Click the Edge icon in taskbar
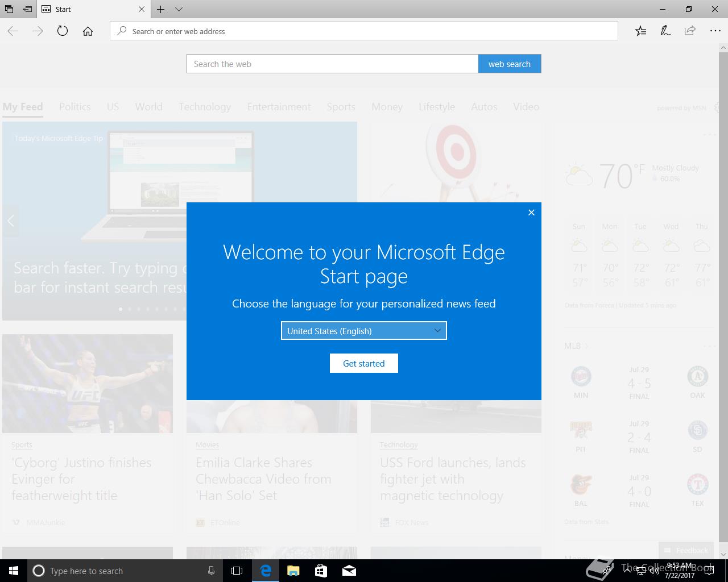This screenshot has height=582, width=728. click(x=266, y=571)
